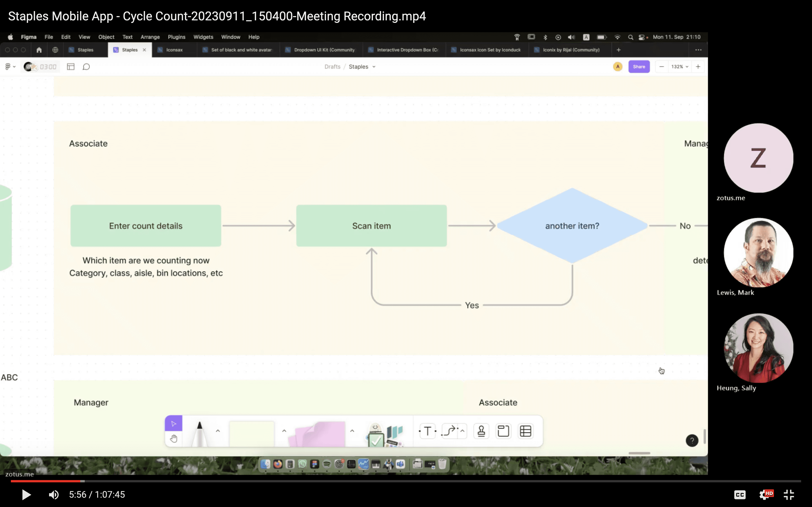Select the Stamp tool
Screen dimensions: 812x507
(x=481, y=431)
